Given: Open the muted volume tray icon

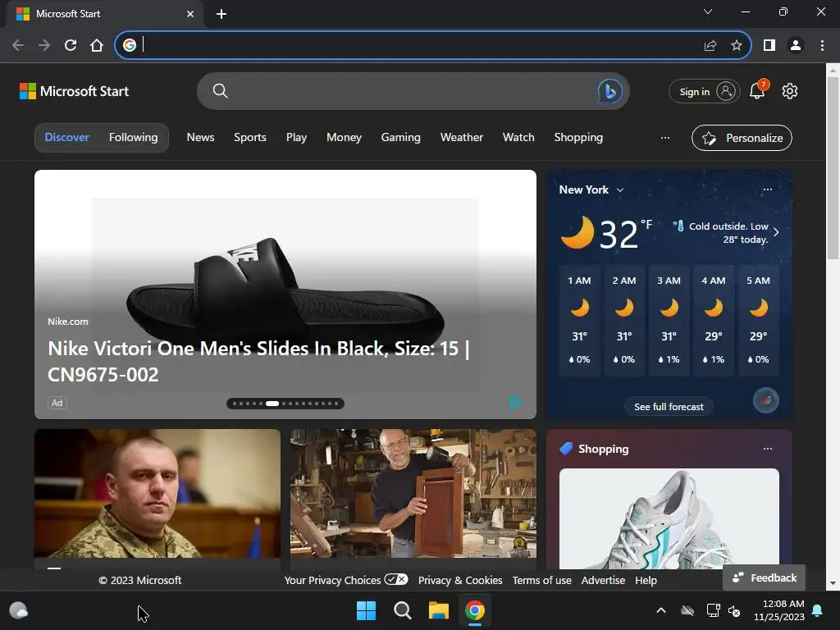Looking at the screenshot, I should (x=734, y=610).
